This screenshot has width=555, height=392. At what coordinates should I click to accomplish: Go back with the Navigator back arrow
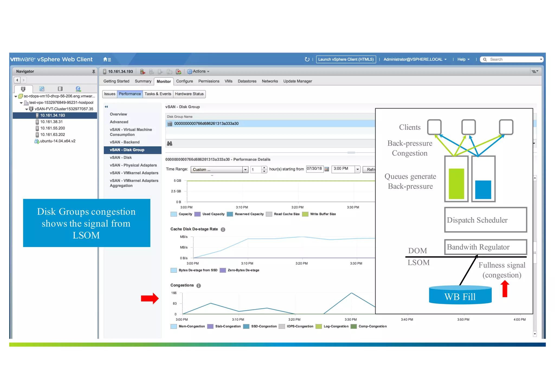(17, 80)
